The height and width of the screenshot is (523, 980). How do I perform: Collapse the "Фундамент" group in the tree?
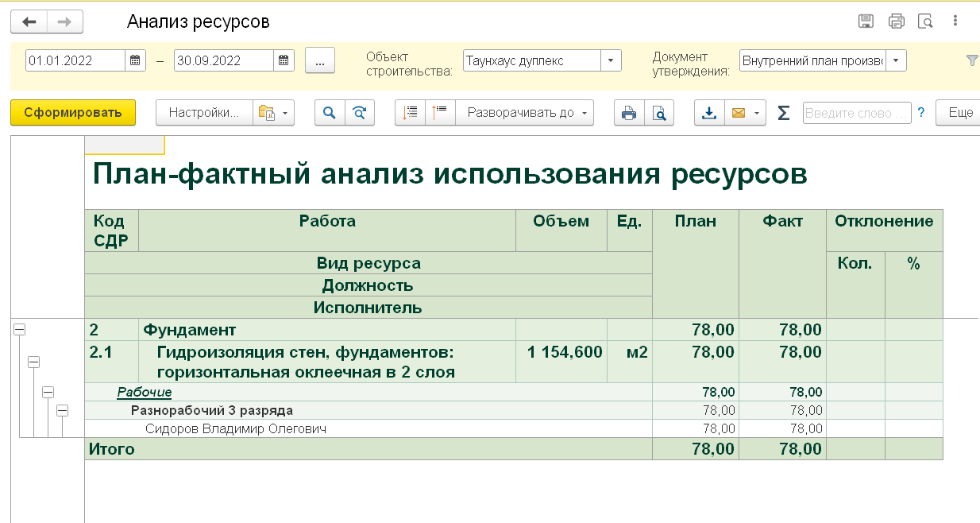tap(20, 330)
